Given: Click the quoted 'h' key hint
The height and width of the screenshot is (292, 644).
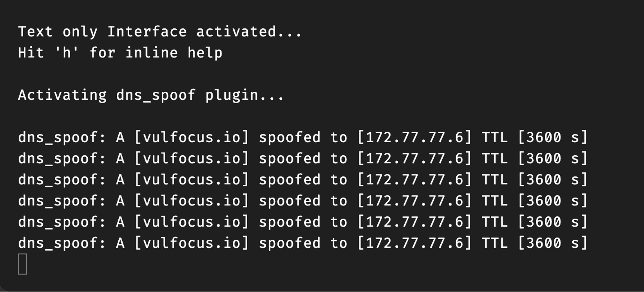Looking at the screenshot, I should 67,53.
